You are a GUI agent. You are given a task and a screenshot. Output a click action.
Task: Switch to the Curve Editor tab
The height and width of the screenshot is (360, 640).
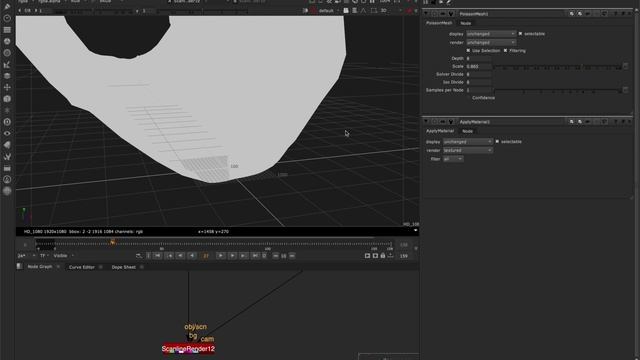(82, 267)
